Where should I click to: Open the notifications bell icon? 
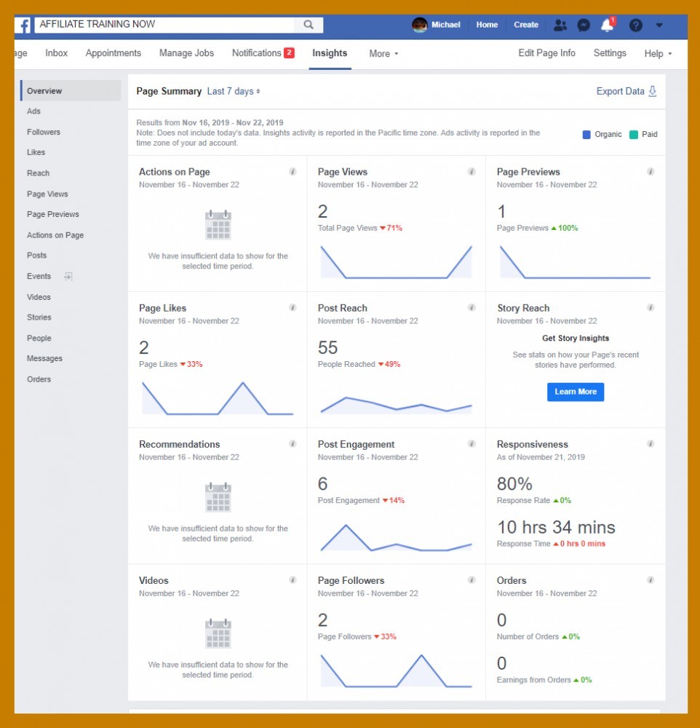[x=607, y=25]
